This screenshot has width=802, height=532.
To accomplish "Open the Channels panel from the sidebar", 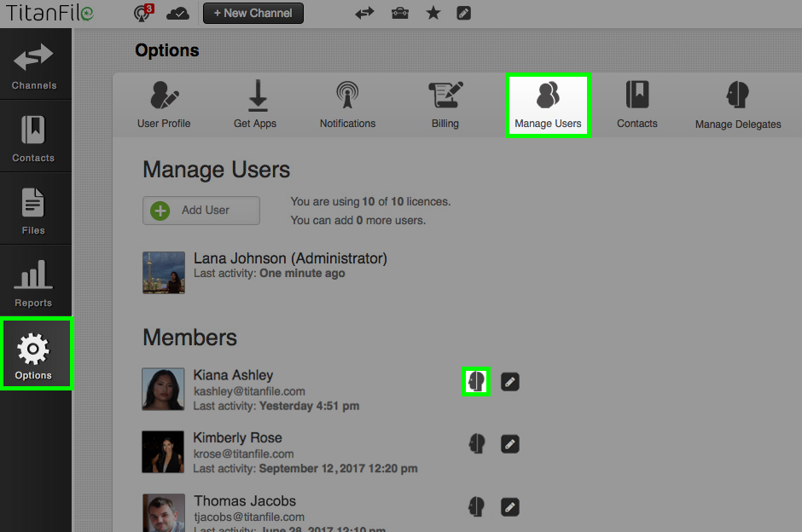I will coord(34,64).
